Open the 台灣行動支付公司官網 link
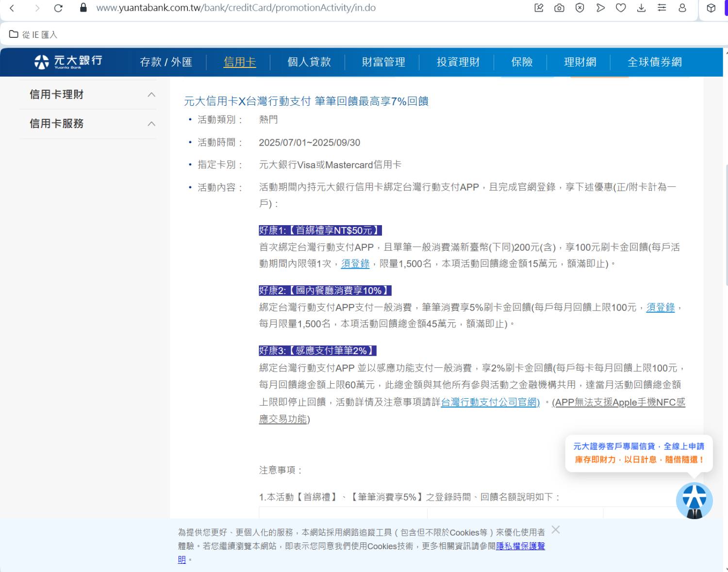 [490, 402]
